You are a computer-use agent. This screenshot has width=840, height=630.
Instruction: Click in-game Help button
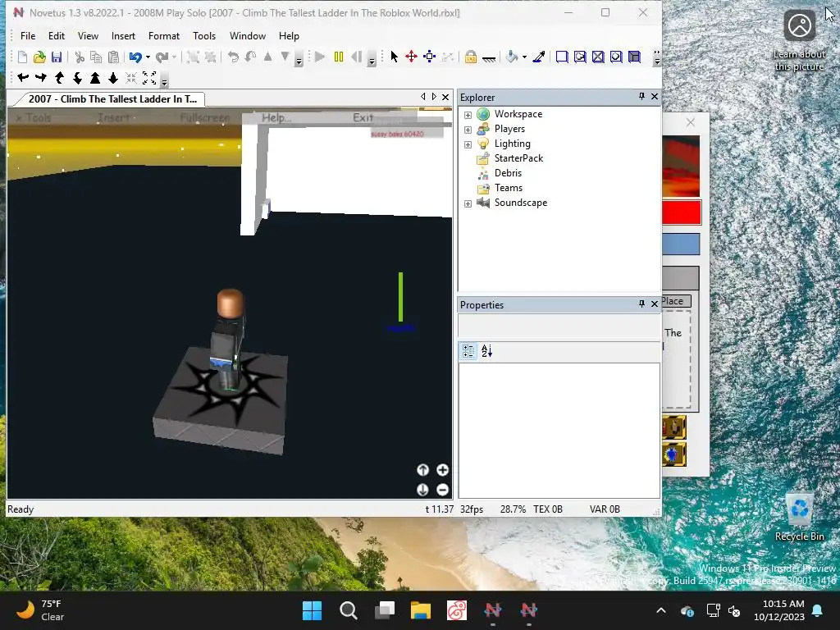[276, 118]
